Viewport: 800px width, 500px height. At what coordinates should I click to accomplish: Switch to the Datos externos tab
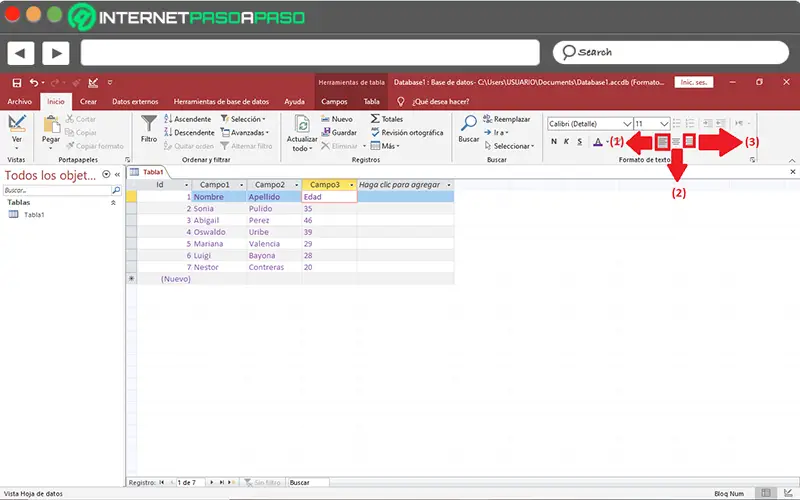pyautogui.click(x=135, y=102)
